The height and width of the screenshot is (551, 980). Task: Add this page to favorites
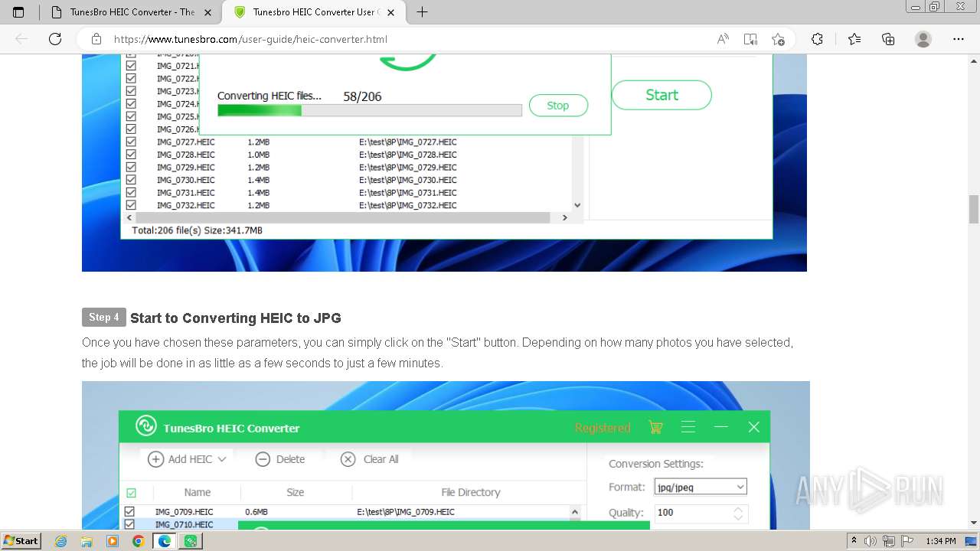click(778, 39)
